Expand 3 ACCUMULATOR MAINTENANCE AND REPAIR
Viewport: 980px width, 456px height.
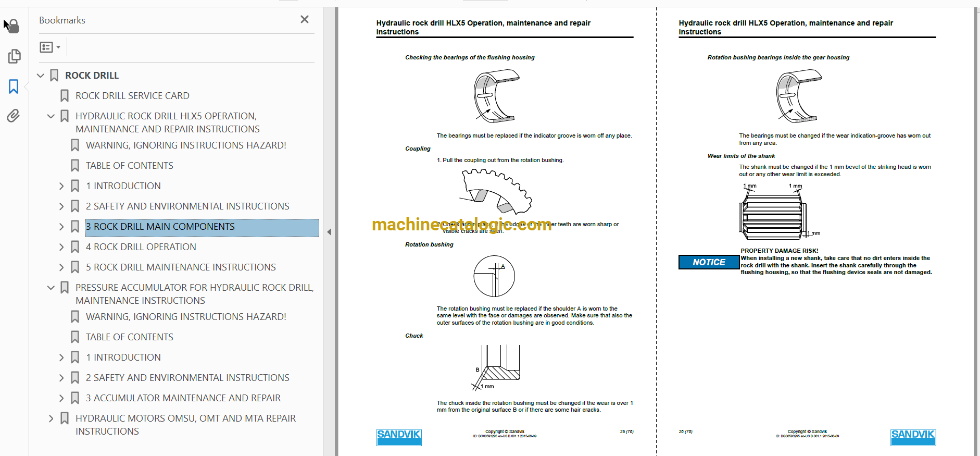(61, 398)
